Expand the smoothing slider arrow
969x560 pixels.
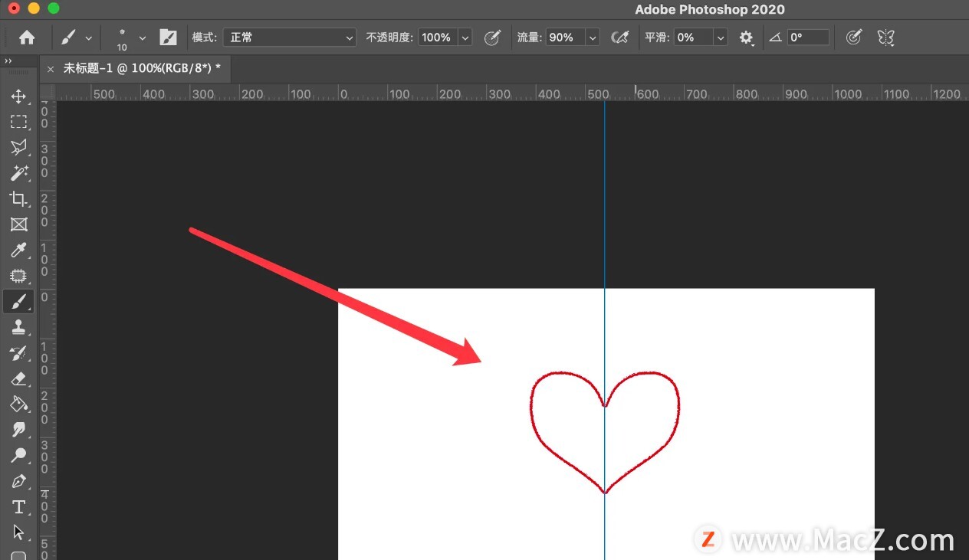(x=721, y=38)
